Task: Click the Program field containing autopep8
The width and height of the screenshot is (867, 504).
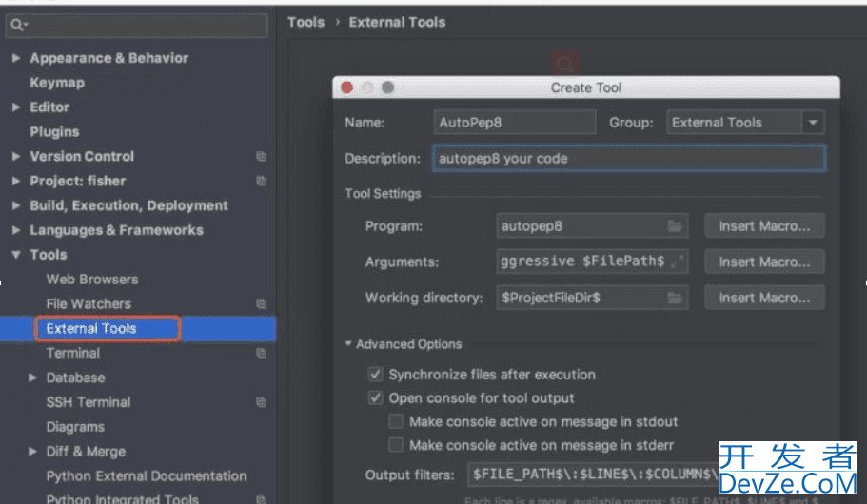Action: tap(592, 226)
